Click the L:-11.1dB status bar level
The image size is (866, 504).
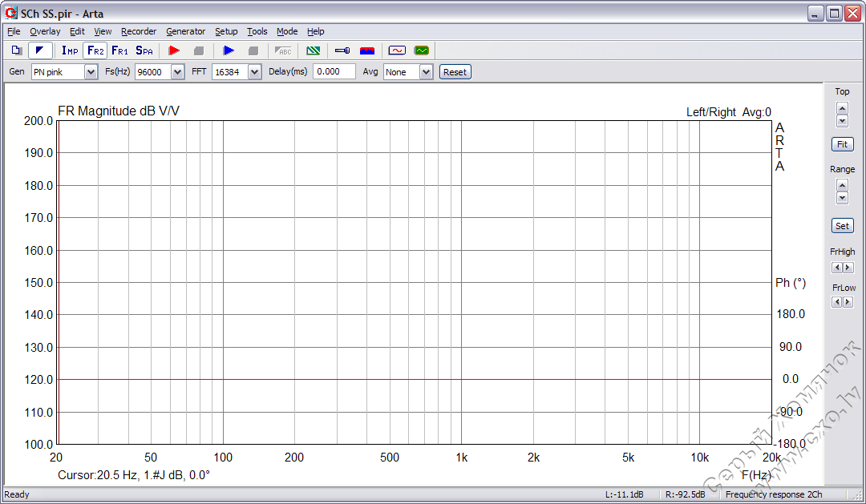tap(624, 494)
